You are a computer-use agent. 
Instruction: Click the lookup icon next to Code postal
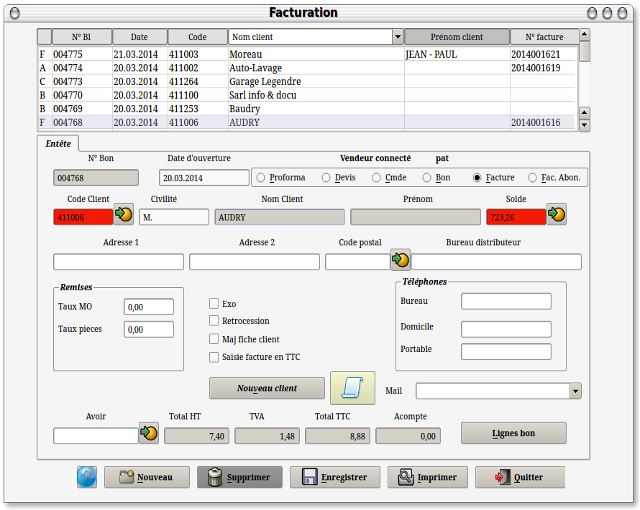pyautogui.click(x=400, y=259)
